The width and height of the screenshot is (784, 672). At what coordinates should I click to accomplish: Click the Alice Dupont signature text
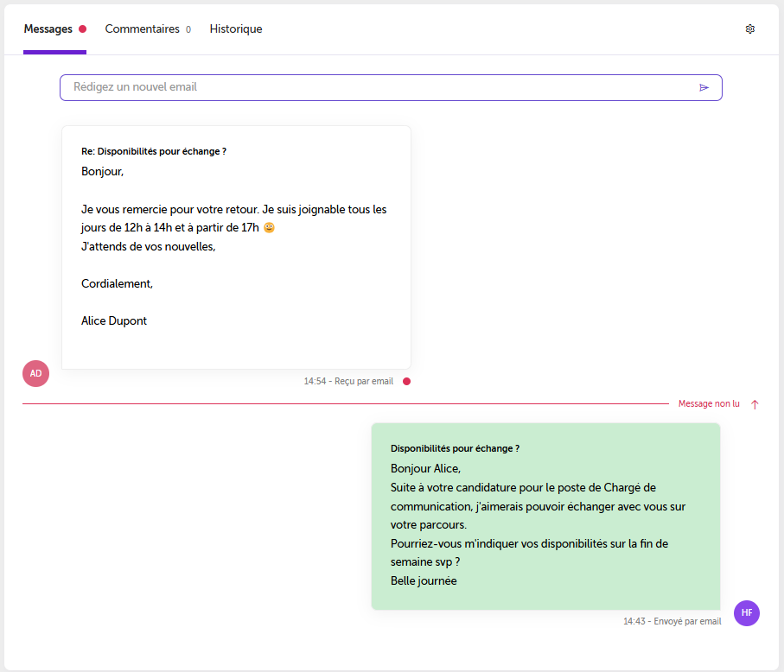114,320
